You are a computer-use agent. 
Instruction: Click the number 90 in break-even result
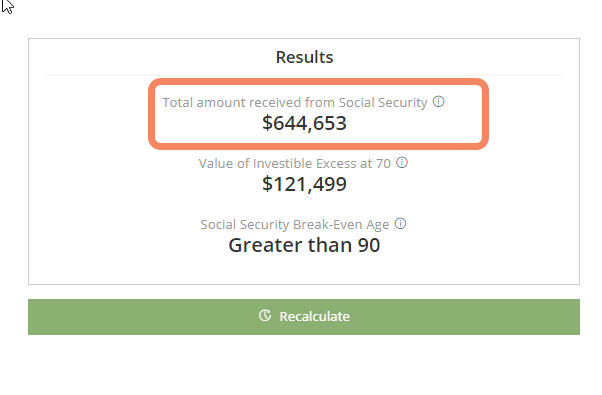[x=369, y=245]
